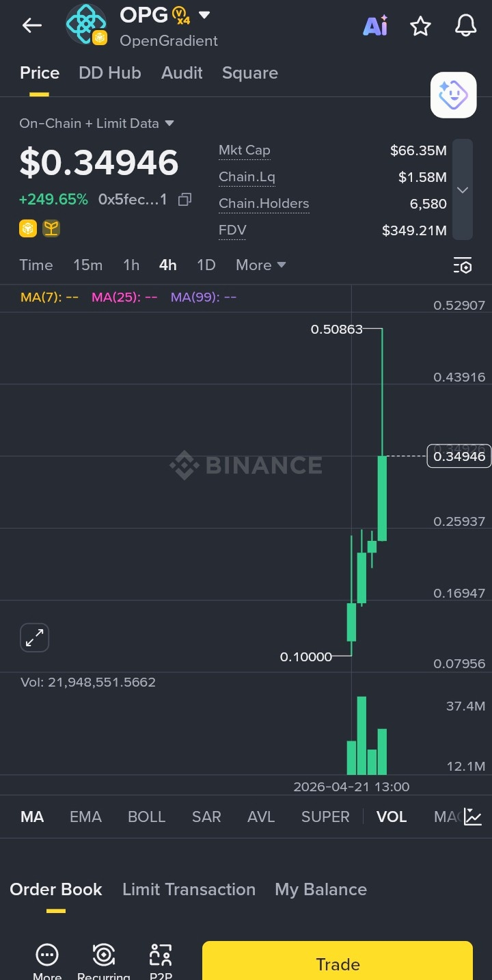
Task: Open the indicator chart icon beside MACD
Action: 473,817
